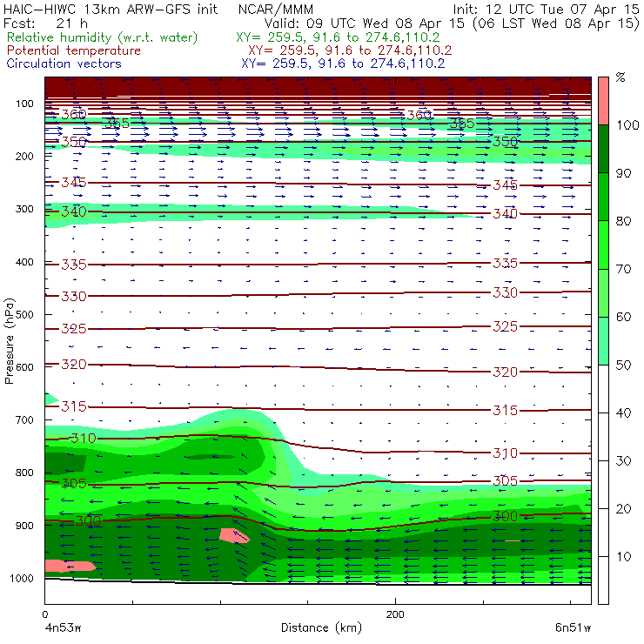644x644 pixels.
Task: Click the '100' hPa pressure axis label
Action: [x=24, y=104]
